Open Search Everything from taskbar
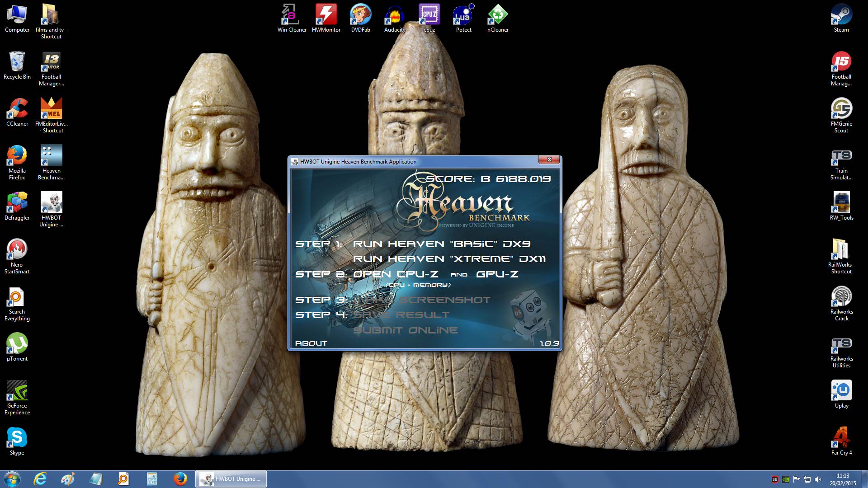868x488 pixels. click(124, 479)
